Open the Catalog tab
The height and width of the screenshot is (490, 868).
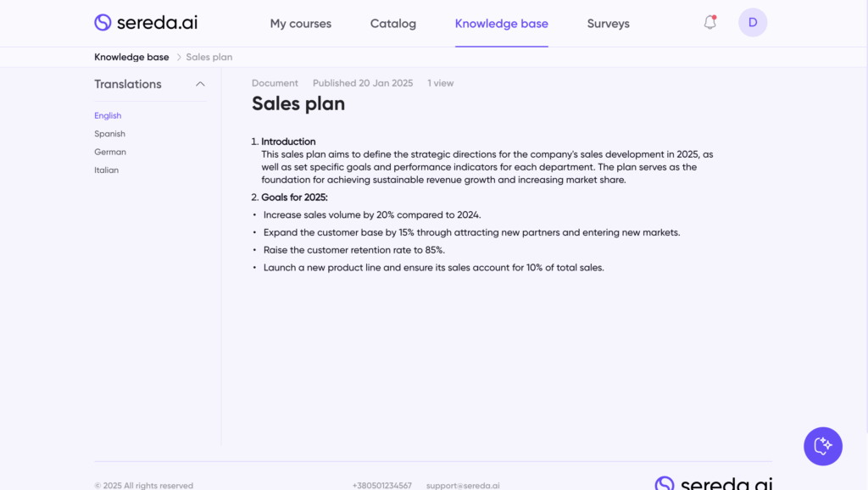[393, 24]
